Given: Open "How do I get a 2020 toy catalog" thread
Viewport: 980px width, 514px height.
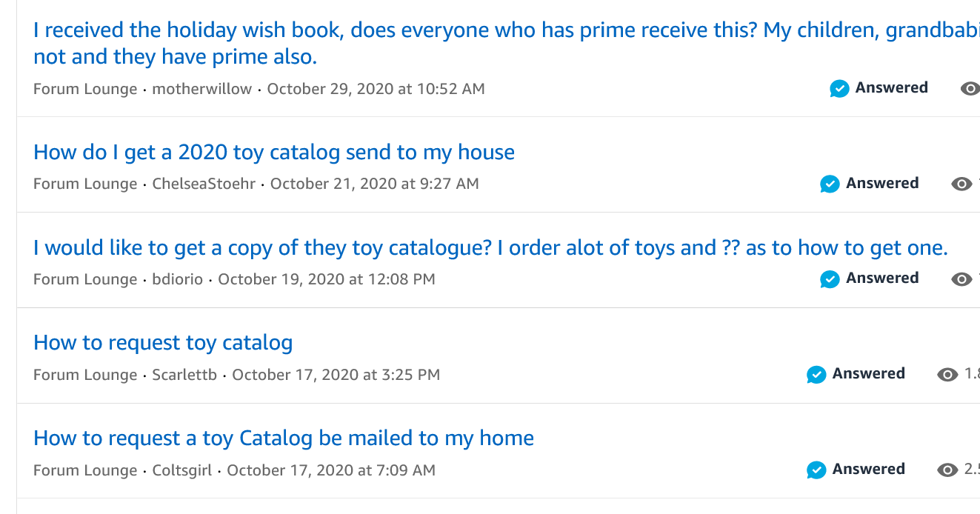Looking at the screenshot, I should click(x=274, y=153).
